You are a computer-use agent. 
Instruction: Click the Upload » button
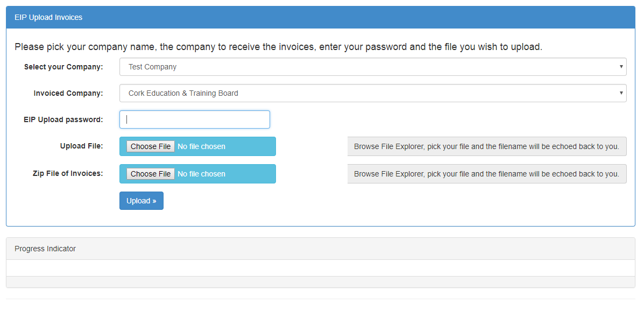click(x=141, y=201)
